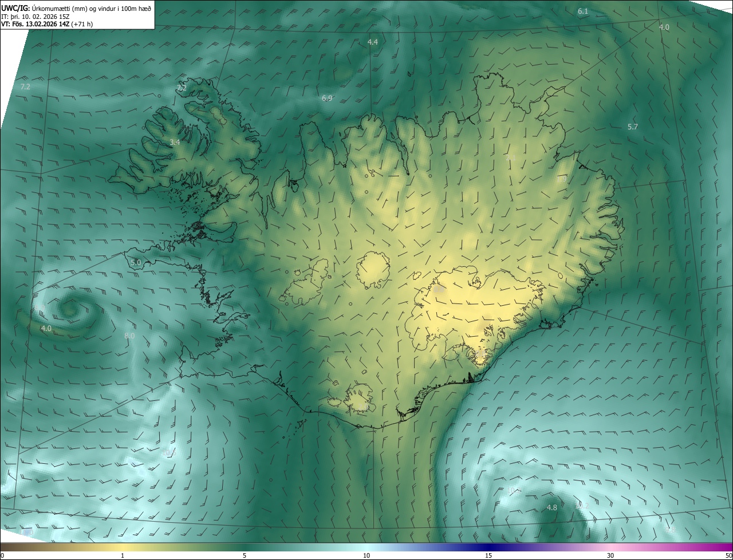The image size is (733, 560).
Task: Click the 5 tick on the color scale
Action: point(245,555)
